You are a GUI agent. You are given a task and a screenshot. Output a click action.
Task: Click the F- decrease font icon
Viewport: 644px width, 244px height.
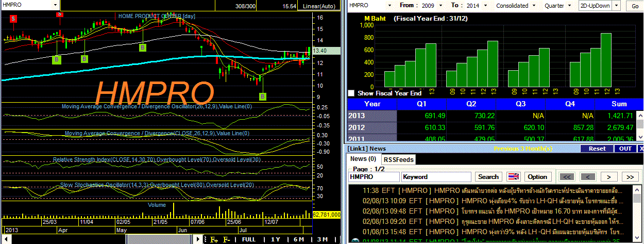point(227,239)
